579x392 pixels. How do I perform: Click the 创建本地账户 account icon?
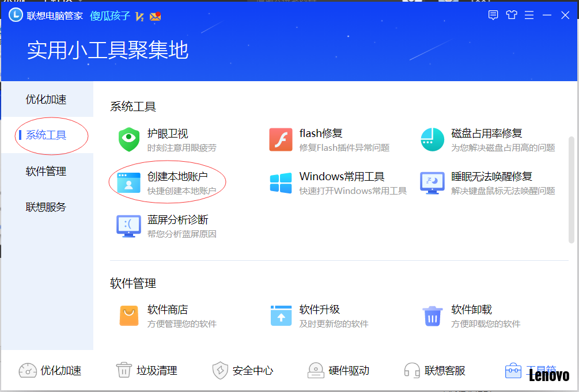pos(129,182)
